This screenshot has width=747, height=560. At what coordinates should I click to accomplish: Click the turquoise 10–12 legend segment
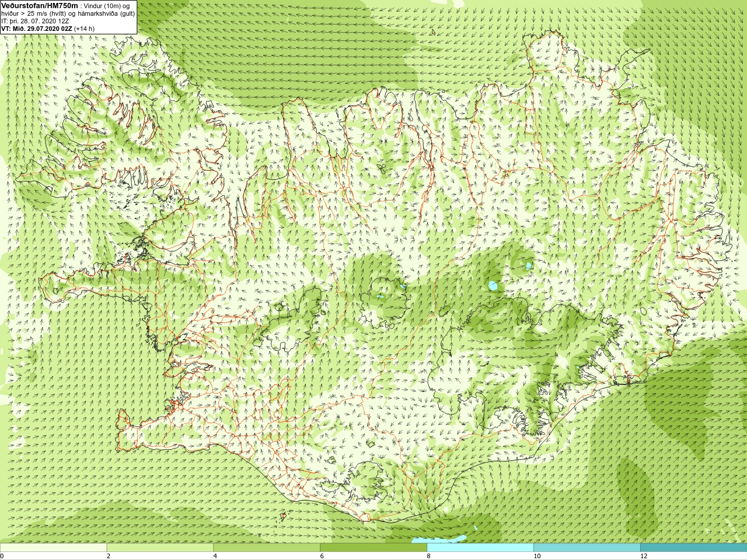(587, 548)
